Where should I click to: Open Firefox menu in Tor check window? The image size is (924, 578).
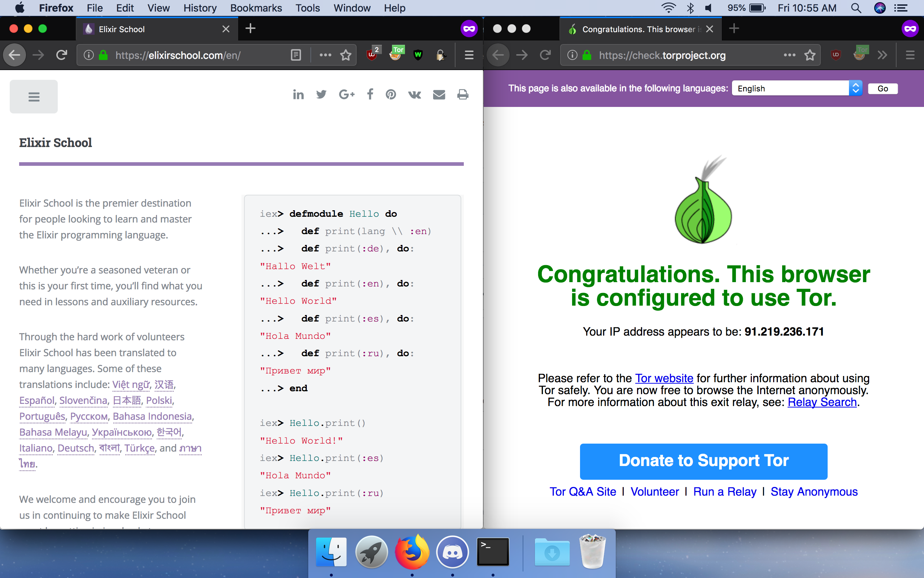910,55
